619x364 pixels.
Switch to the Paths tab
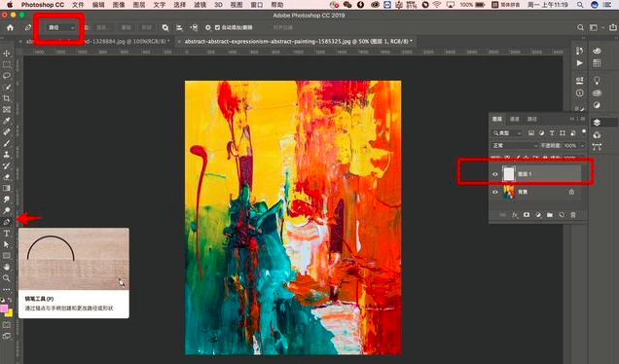[531, 119]
